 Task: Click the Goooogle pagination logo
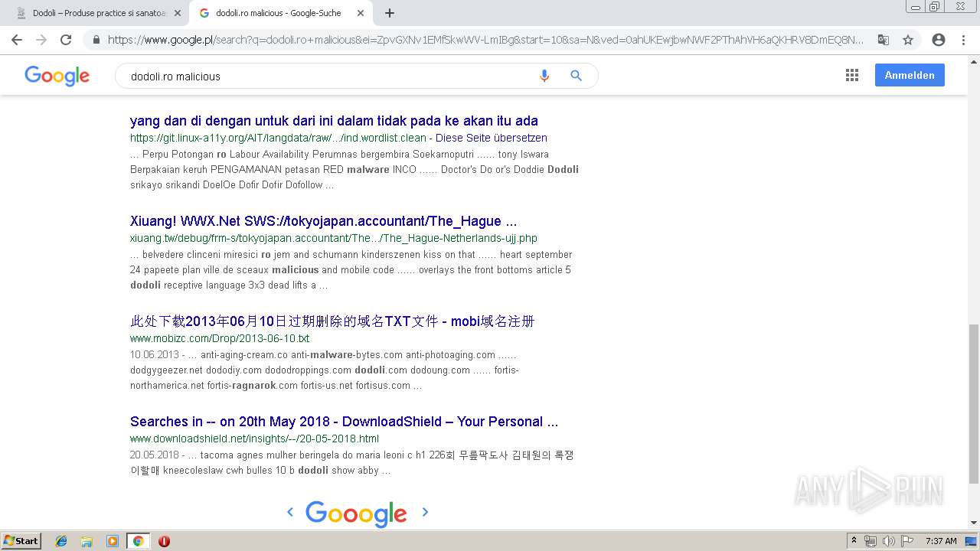point(357,514)
